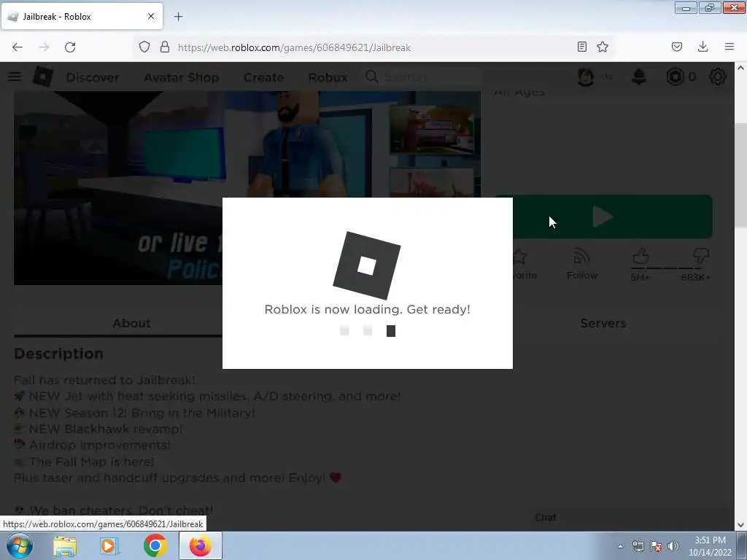Open a new browser tab

tap(178, 17)
